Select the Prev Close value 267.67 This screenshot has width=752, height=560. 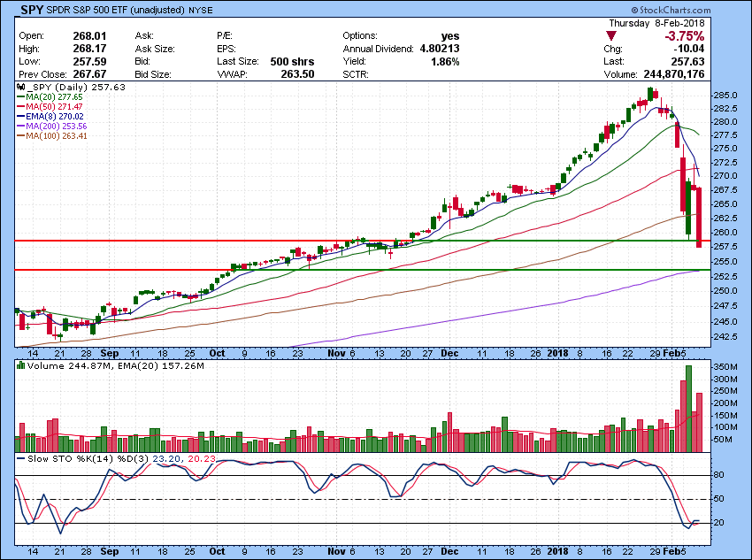tap(89, 74)
